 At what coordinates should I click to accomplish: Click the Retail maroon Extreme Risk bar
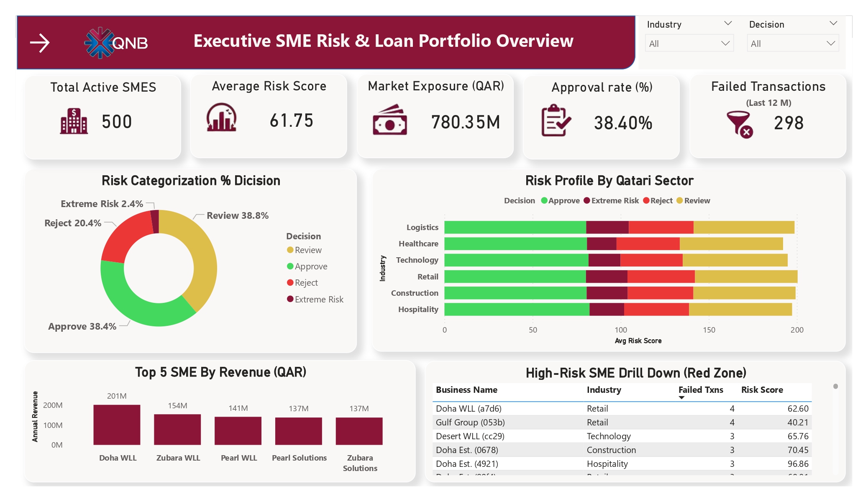click(607, 277)
